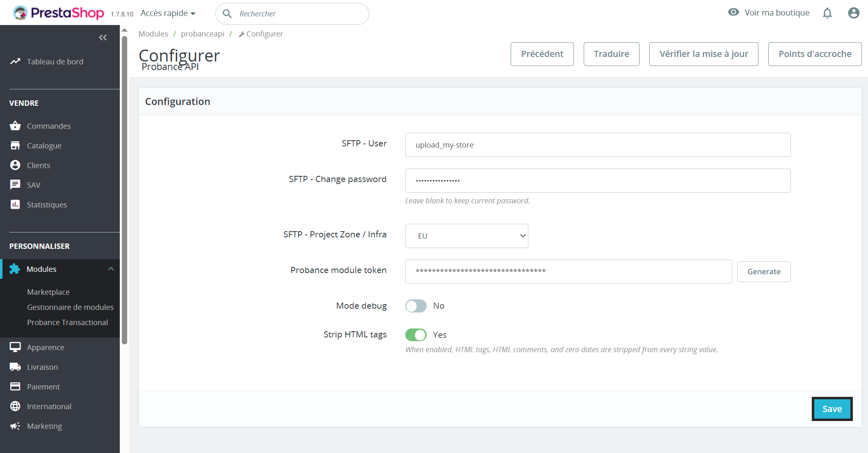Click the Catalogue store icon
The image size is (868, 453).
pos(15,145)
